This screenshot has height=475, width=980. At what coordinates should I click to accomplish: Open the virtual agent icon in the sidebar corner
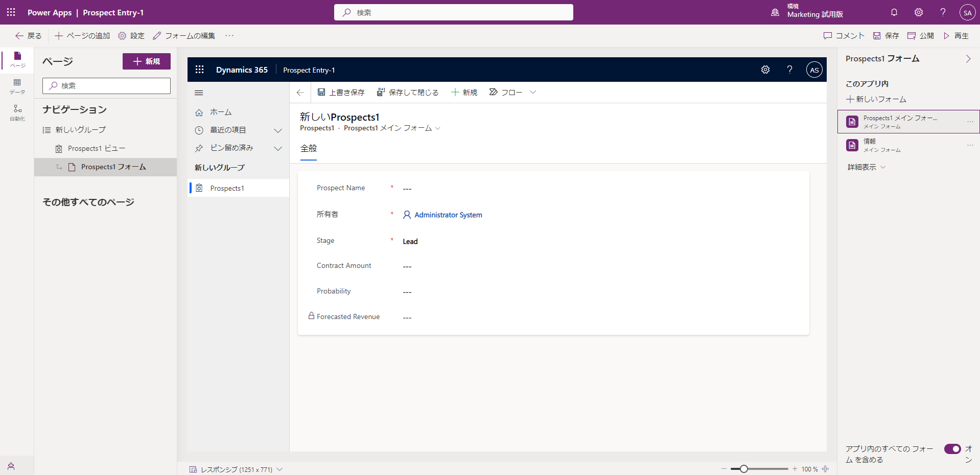pos(11,466)
